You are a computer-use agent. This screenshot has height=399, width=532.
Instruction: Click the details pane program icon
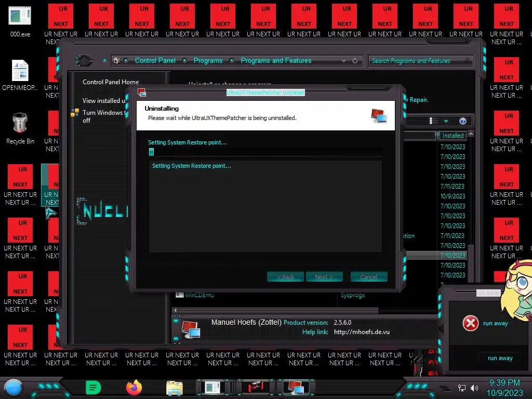point(191,329)
